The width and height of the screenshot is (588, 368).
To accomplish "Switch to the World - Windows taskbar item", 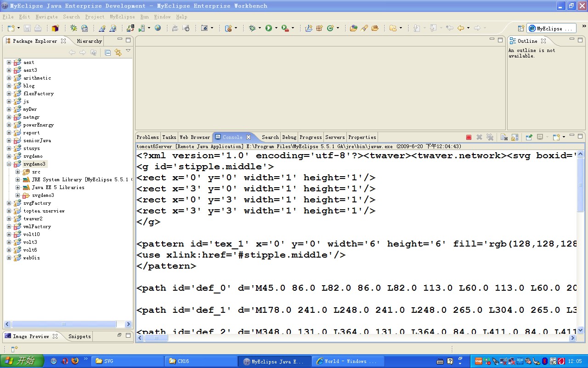I will tap(348, 361).
